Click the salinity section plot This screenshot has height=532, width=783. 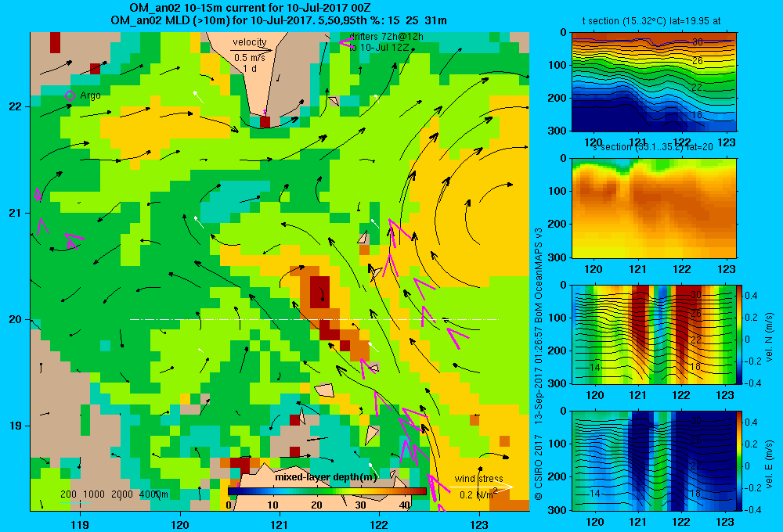654,208
